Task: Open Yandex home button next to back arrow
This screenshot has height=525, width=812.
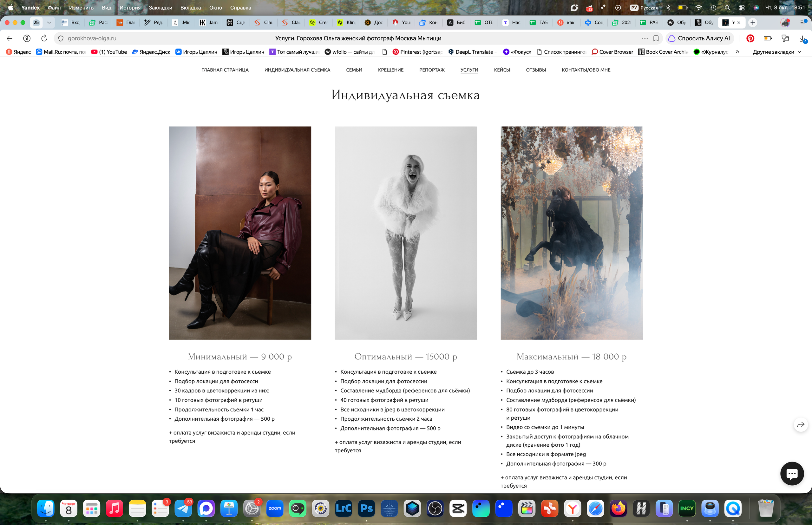Action: (x=27, y=38)
